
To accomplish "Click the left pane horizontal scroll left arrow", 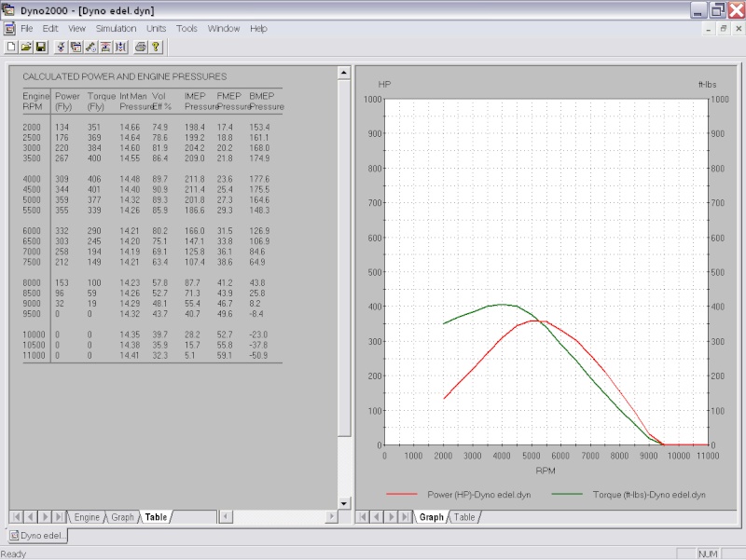I will tap(227, 517).
